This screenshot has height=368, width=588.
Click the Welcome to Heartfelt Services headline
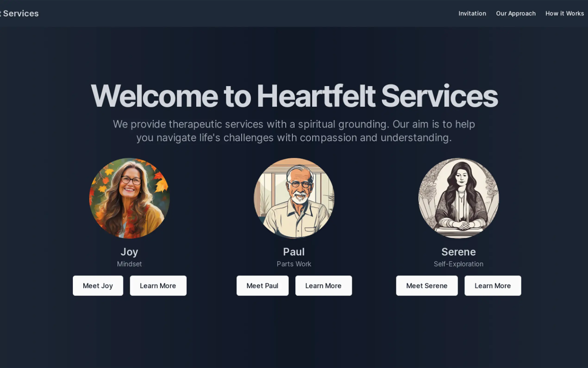(x=294, y=96)
